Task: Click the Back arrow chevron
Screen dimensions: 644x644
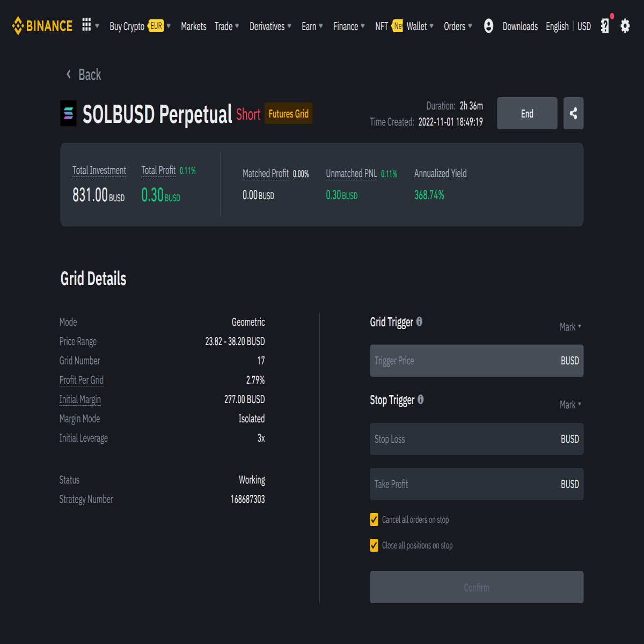Action: 68,75
